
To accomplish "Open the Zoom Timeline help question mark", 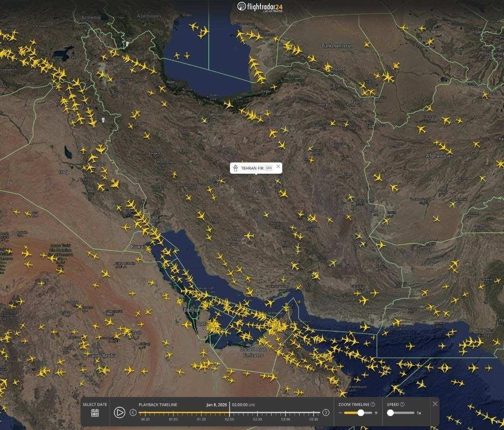I will click(373, 404).
